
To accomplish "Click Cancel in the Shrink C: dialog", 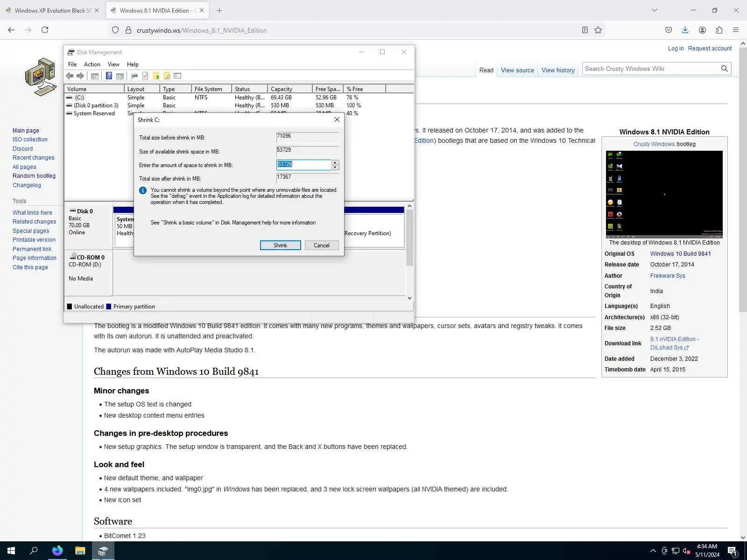I will click(x=321, y=245).
